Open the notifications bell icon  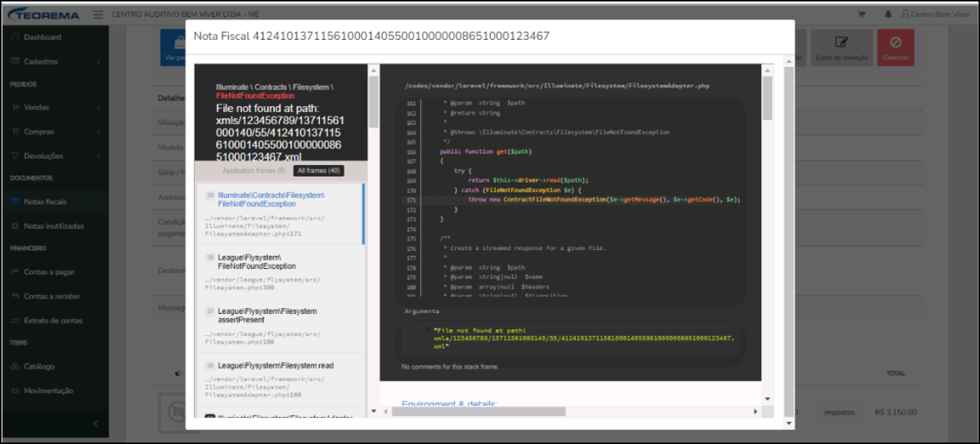tap(888, 14)
